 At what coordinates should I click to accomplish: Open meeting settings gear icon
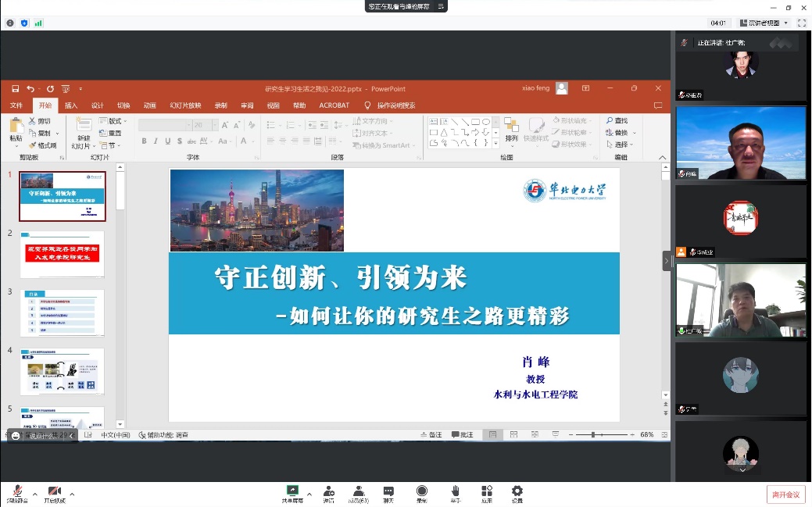click(x=517, y=491)
